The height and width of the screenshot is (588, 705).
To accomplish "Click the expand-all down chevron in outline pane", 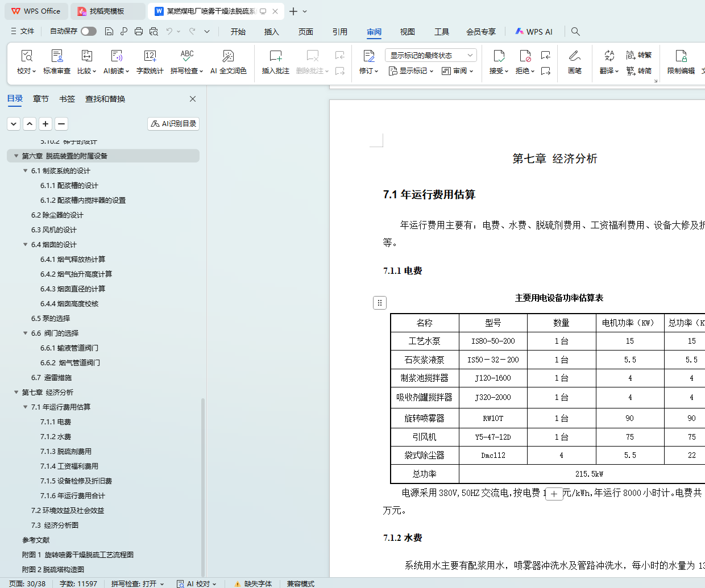I will pyautogui.click(x=14, y=124).
